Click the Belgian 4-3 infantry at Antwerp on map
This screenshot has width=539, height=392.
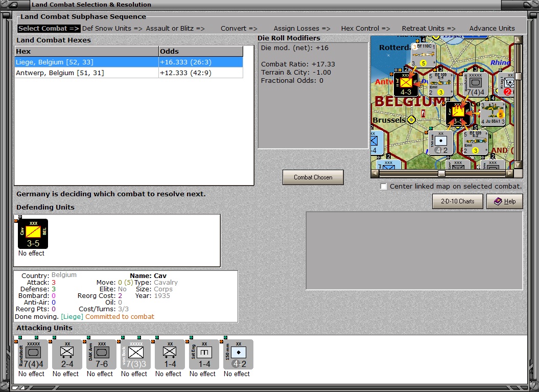tap(406, 84)
